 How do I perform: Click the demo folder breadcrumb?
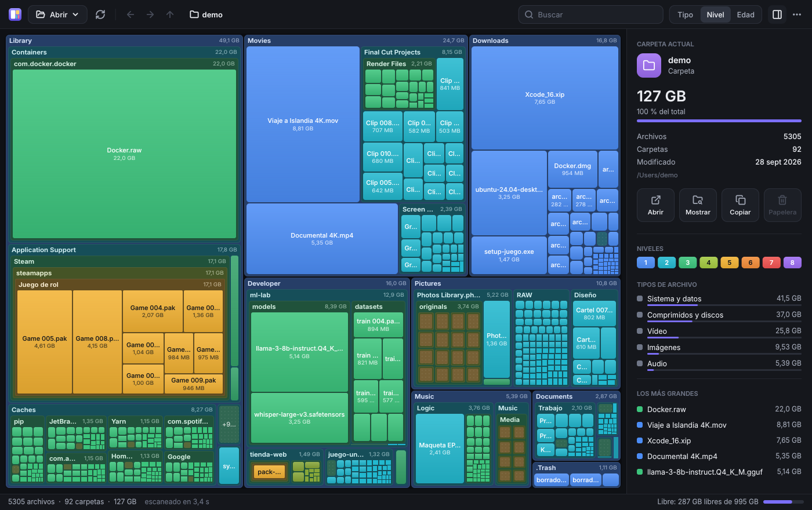point(206,14)
